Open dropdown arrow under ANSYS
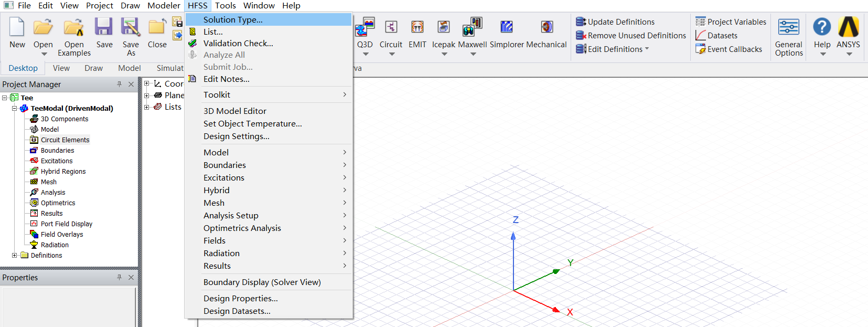 pos(849,54)
